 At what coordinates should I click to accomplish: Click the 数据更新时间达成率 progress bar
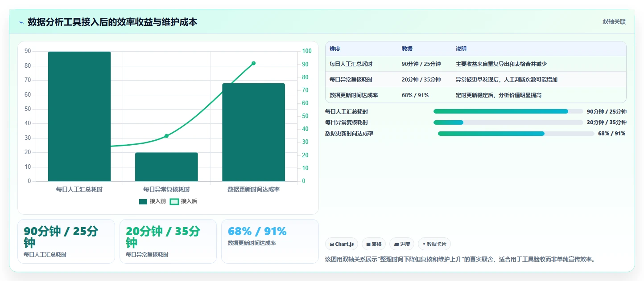516,134
